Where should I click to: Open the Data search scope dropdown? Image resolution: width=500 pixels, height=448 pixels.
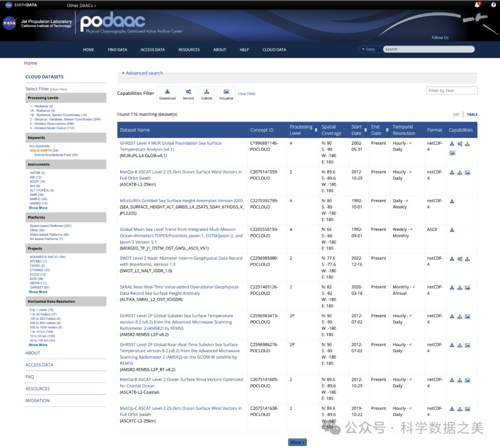point(369,50)
